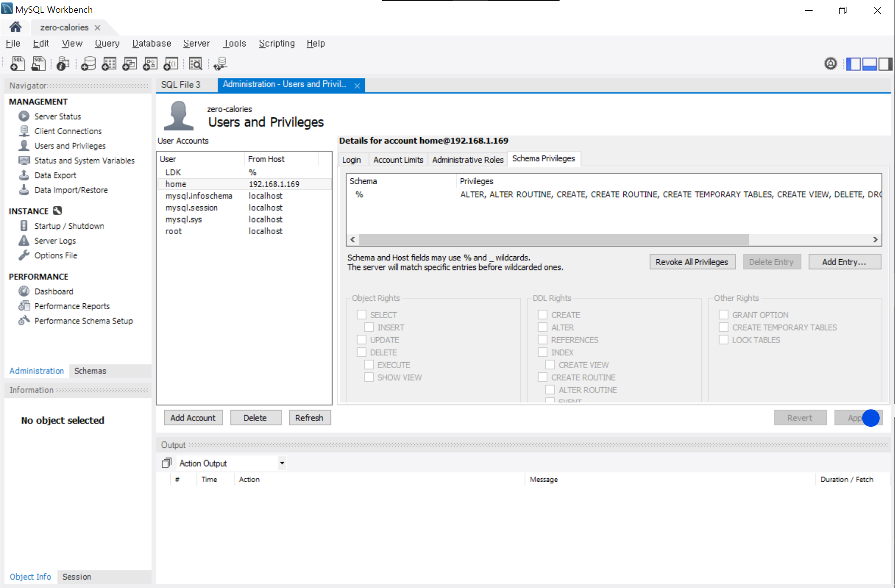Close the Administration - Users and Privileges tab
Image resolution: width=895 pixels, height=588 pixels.
point(358,86)
